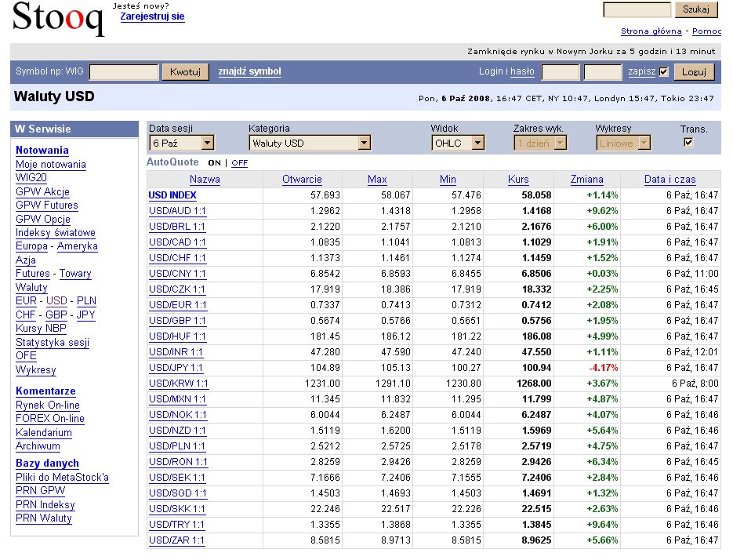Open Ameryka sidebar link
Viewport: 733px width, 560px height.
coord(78,246)
